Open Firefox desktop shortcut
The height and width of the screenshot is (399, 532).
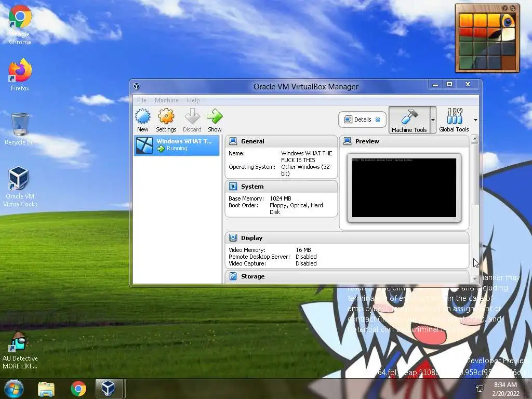[20, 75]
